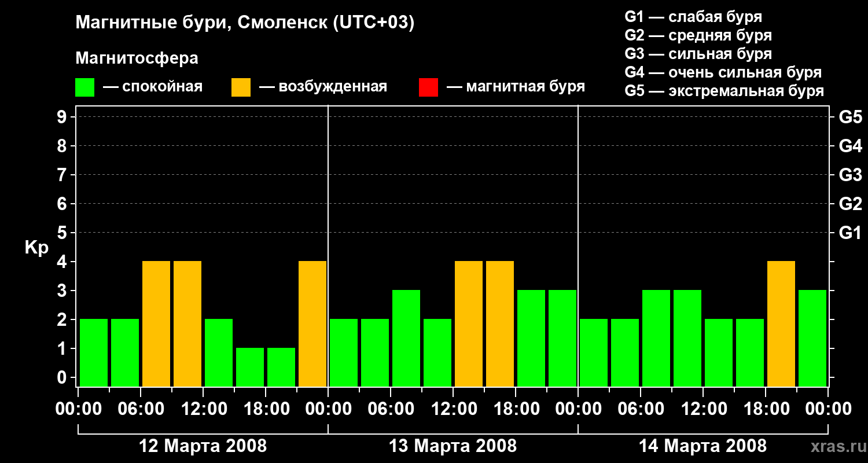Click the 18:00 time label above 12 Марта

(x=266, y=409)
